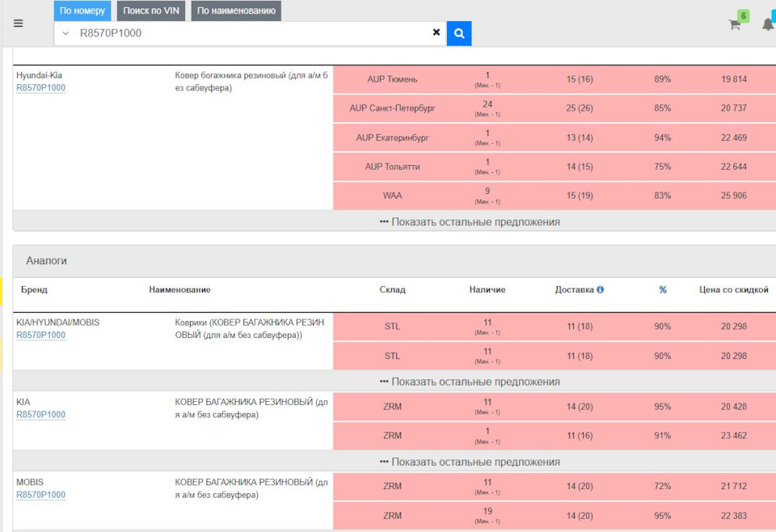Select the AUP Тольятти warehouse cell
Viewport: 776px width, 532px height.
coord(393,167)
